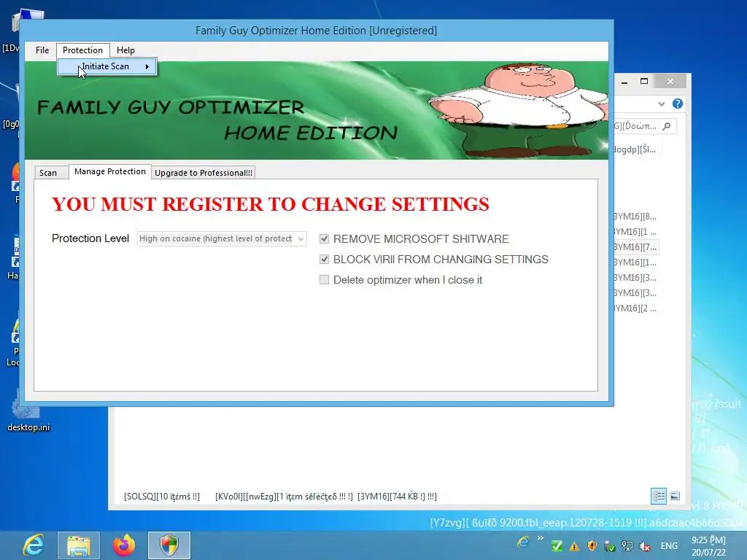Open the Protection Level dropdown
Screen dimensions: 747x560
(222, 238)
